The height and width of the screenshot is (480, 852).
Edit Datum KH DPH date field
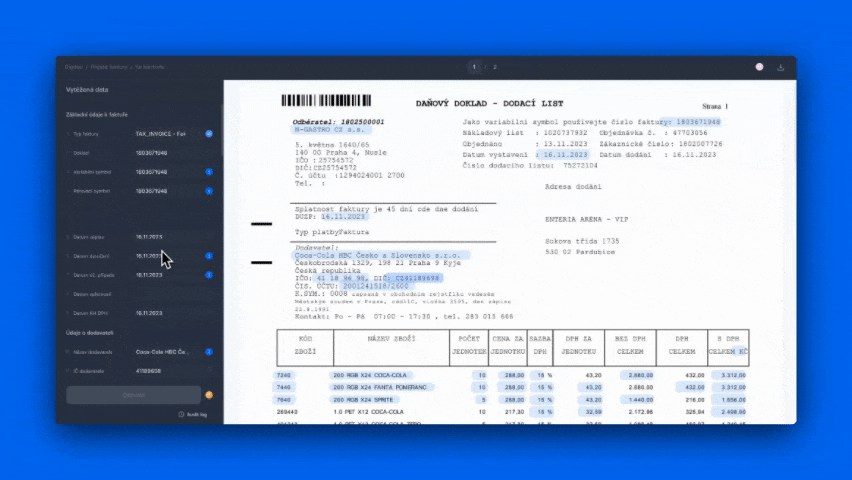pos(167,313)
